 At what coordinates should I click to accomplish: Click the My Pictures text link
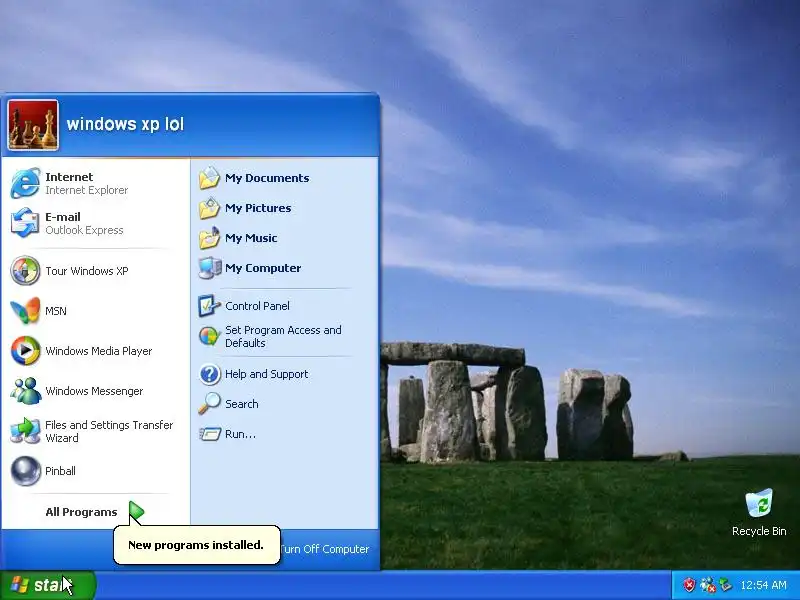(x=258, y=208)
